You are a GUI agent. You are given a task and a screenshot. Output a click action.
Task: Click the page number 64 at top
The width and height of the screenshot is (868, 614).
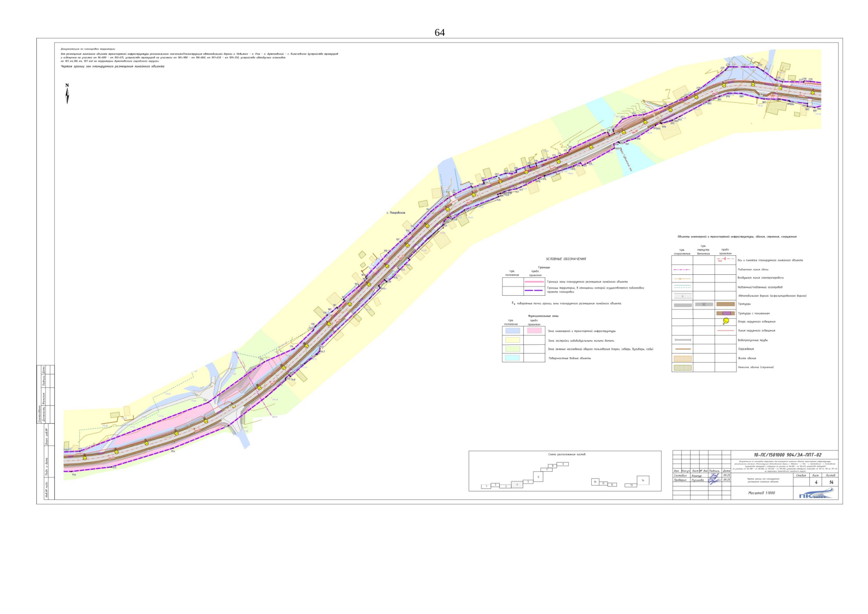pyautogui.click(x=439, y=33)
